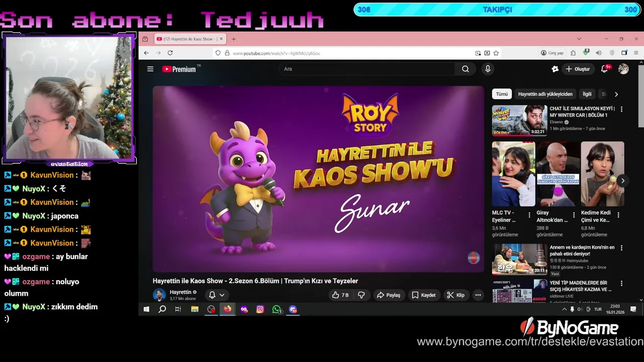Screen dimensions: 644x362
Task: Open a new tab with plus button
Action: (x=233, y=39)
